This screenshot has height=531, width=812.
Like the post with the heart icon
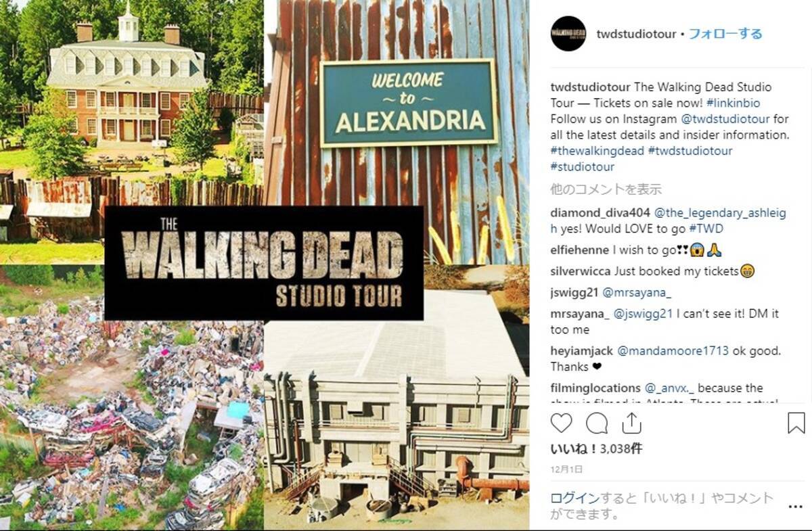(561, 423)
